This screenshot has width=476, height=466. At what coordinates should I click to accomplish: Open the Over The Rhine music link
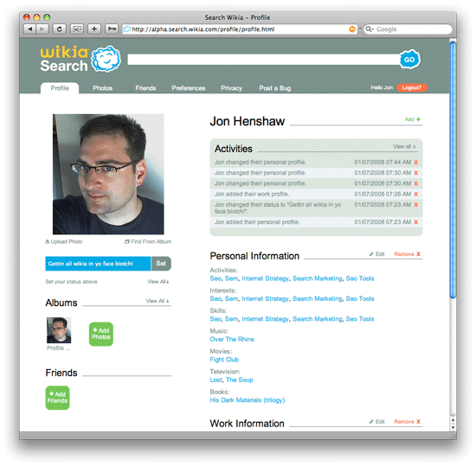(x=232, y=339)
